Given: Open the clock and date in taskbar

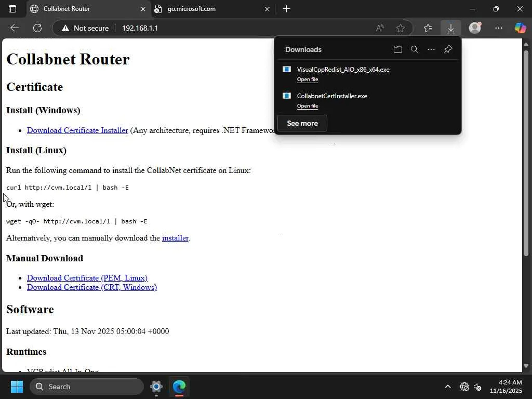Looking at the screenshot, I should click(x=506, y=387).
